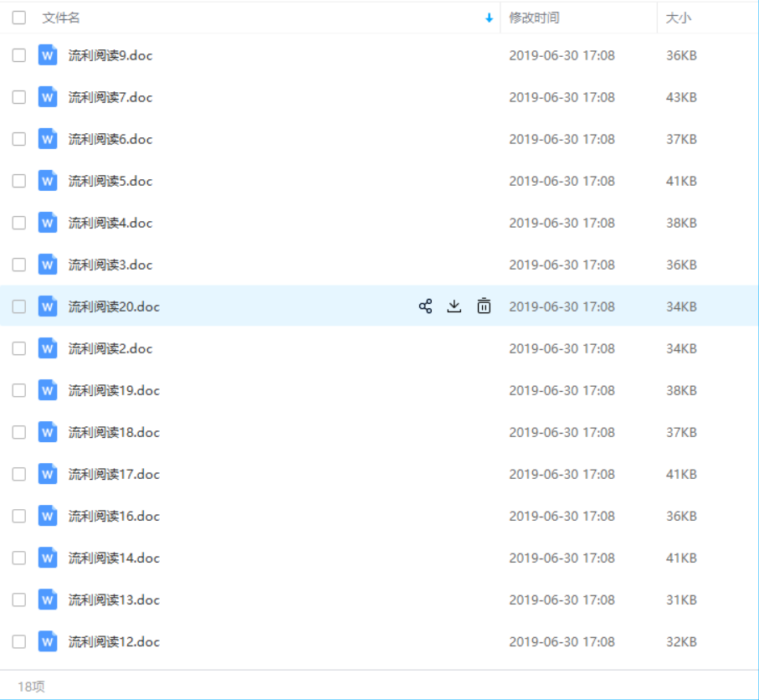This screenshot has width=759, height=700.
Task: Open the file name 流利阅读5.doc
Action: (110, 181)
